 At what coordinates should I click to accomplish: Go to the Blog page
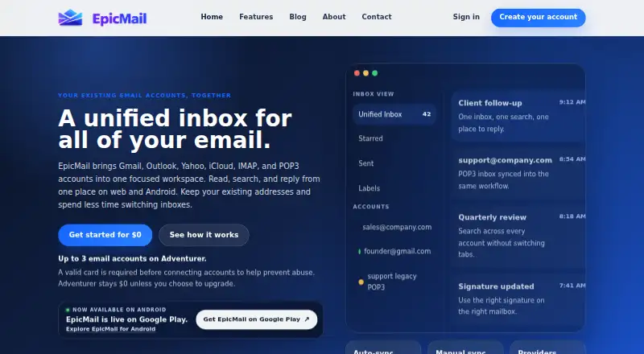tap(298, 17)
